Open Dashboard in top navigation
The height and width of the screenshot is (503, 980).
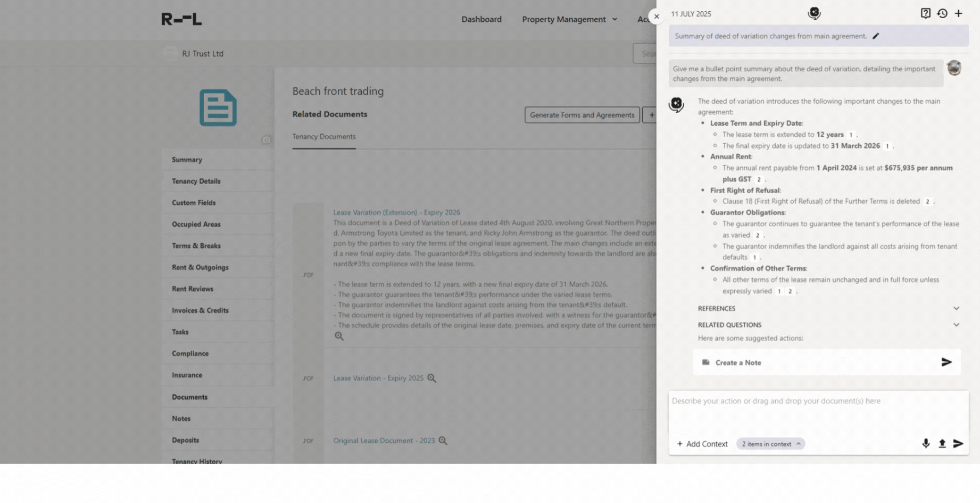tap(481, 19)
